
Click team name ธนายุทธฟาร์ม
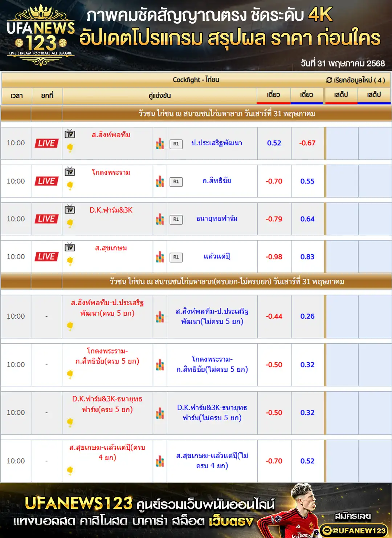point(217,219)
